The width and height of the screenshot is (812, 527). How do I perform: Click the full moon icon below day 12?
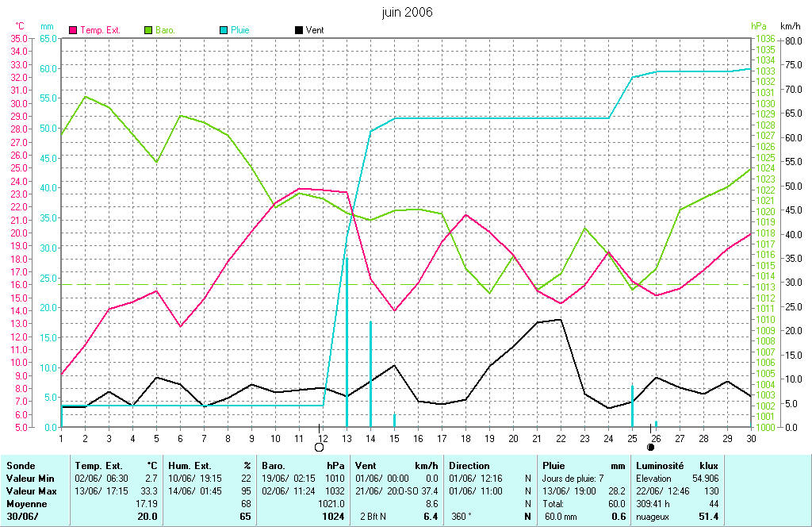pos(319,448)
